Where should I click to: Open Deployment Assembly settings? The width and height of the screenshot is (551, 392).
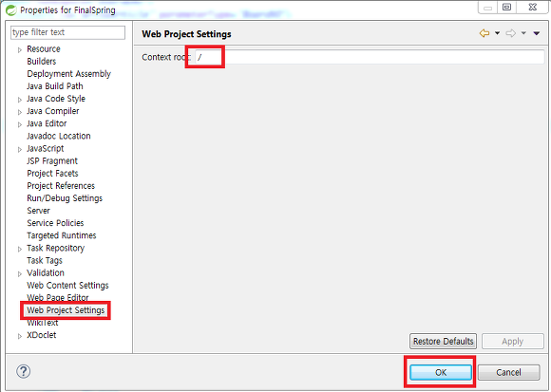[68, 74]
